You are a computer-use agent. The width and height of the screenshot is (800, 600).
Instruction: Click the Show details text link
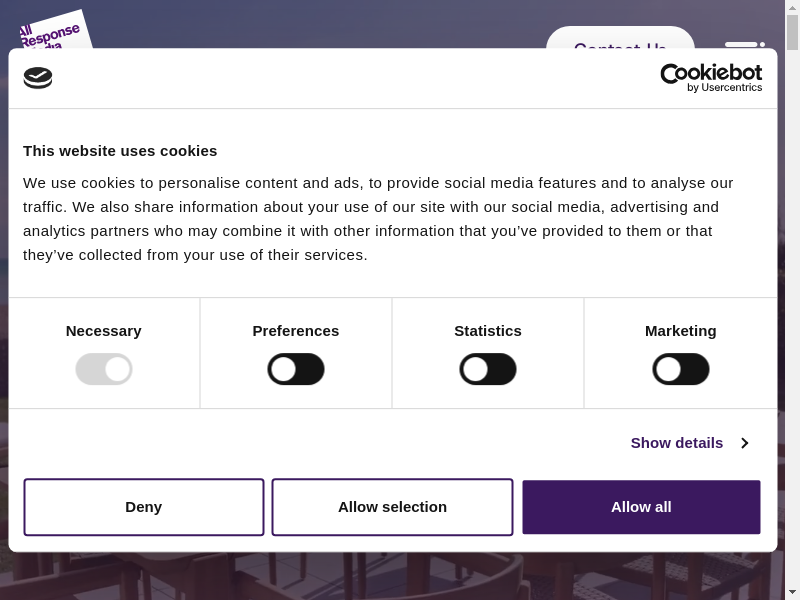click(x=676, y=443)
